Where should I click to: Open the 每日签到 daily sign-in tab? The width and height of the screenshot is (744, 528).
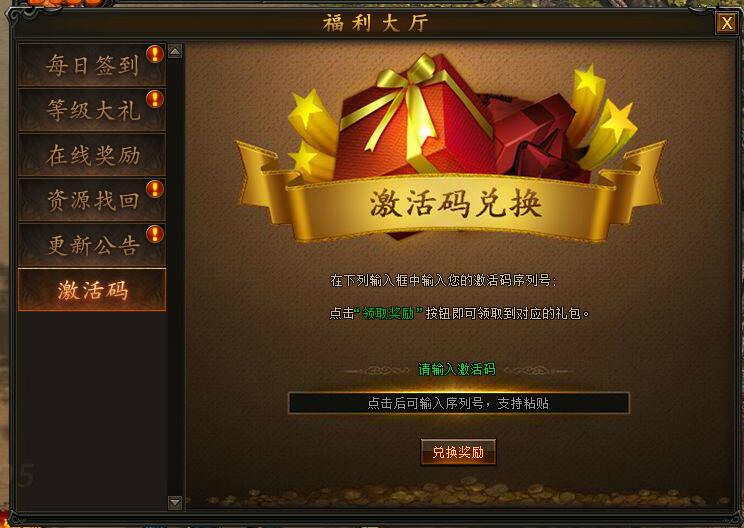tap(92, 65)
